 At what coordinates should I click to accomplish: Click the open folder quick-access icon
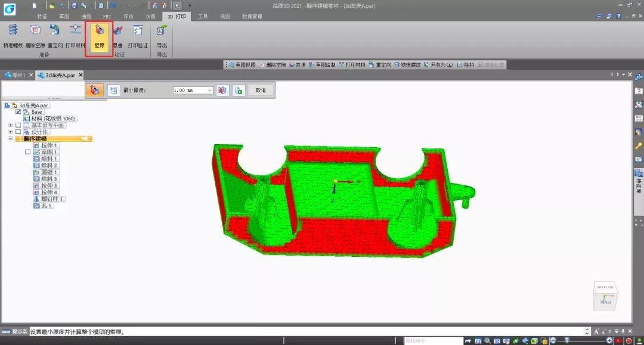coord(52,6)
